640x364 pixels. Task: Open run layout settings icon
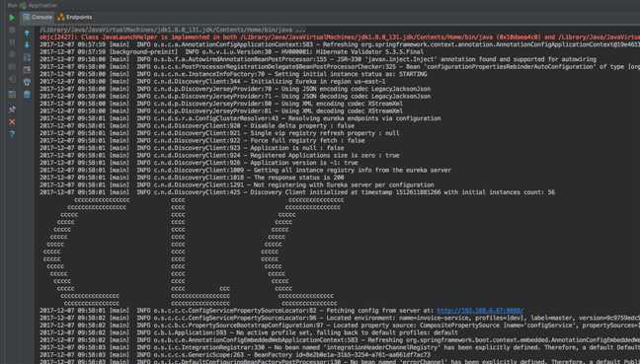click(x=12, y=95)
